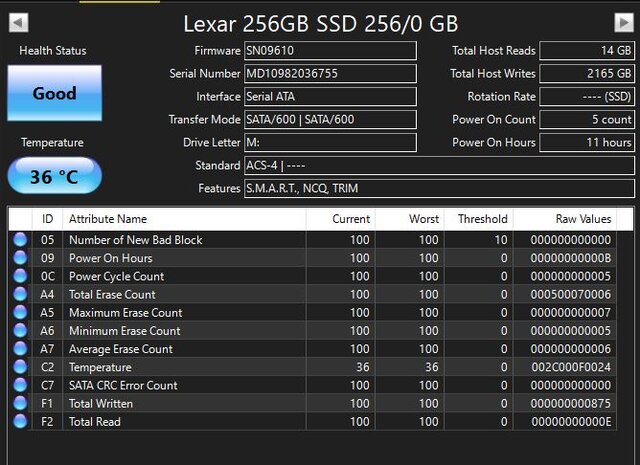
Task: Click the Features S.M.A.R.T., NCQ, TRIM field
Action: (x=439, y=189)
